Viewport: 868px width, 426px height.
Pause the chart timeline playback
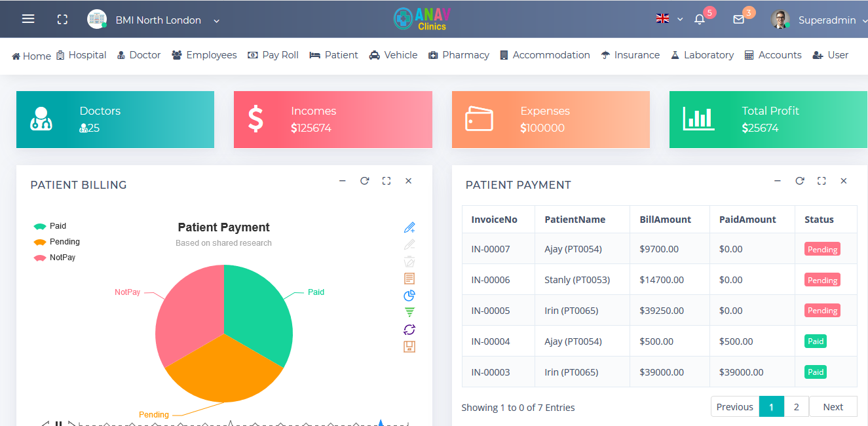(x=58, y=423)
